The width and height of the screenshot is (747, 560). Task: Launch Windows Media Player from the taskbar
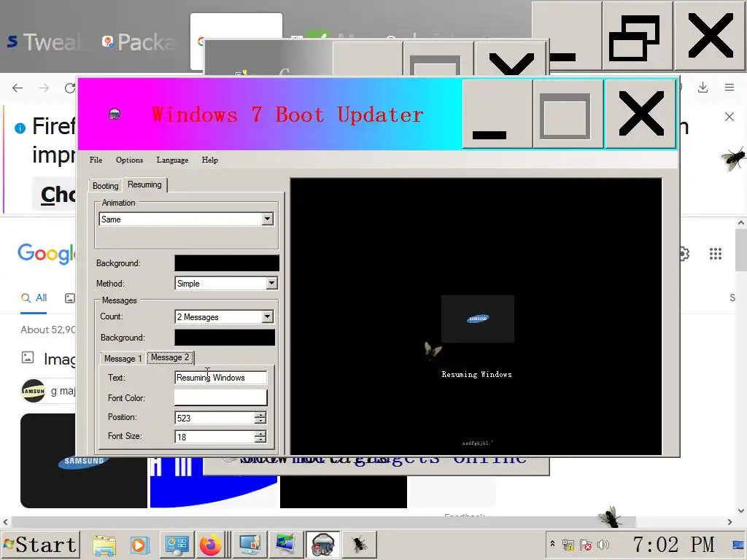[x=139, y=545]
